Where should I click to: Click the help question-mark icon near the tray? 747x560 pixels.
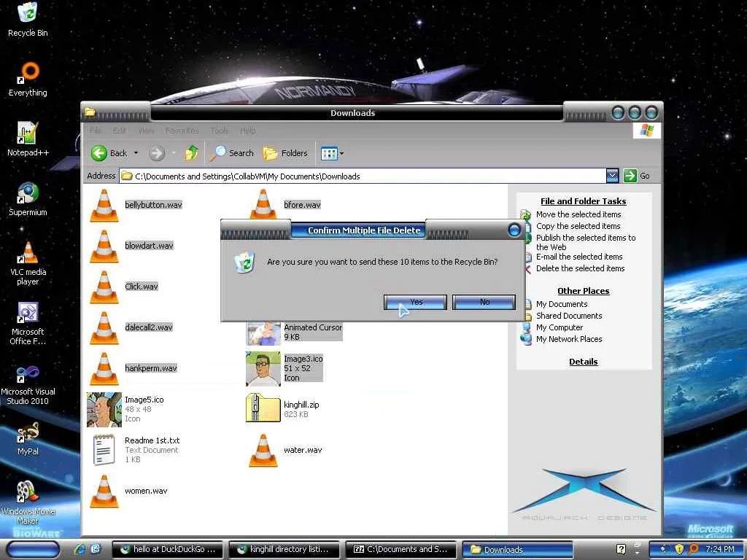(x=621, y=549)
